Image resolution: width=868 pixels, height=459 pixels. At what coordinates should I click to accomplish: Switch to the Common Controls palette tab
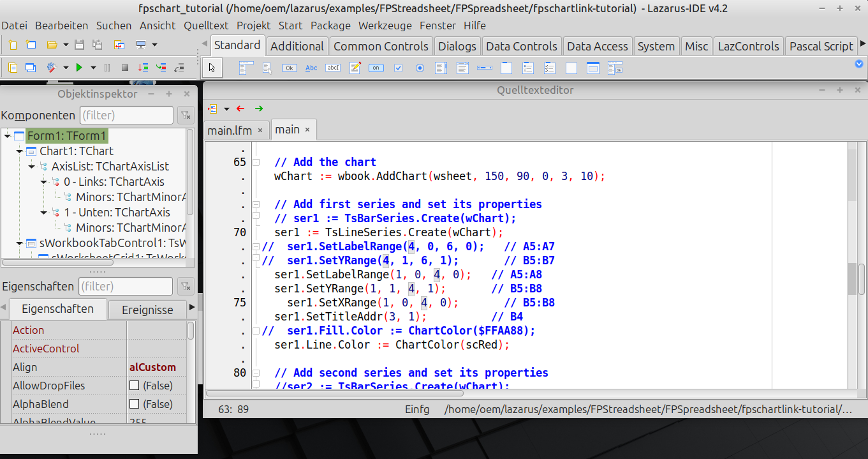pos(380,46)
